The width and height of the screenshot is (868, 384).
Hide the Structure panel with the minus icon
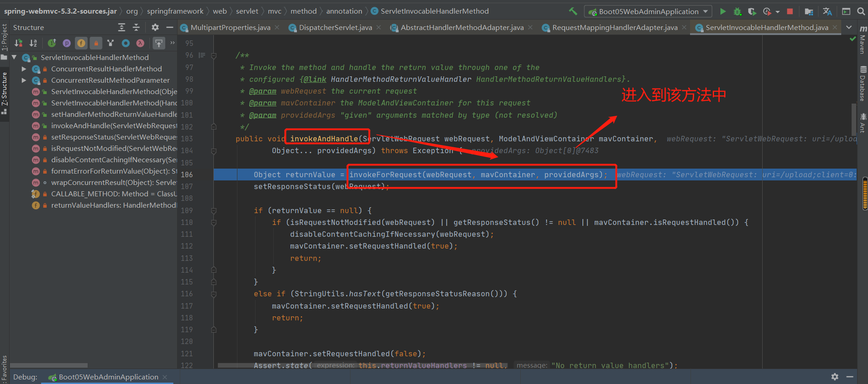coord(170,28)
